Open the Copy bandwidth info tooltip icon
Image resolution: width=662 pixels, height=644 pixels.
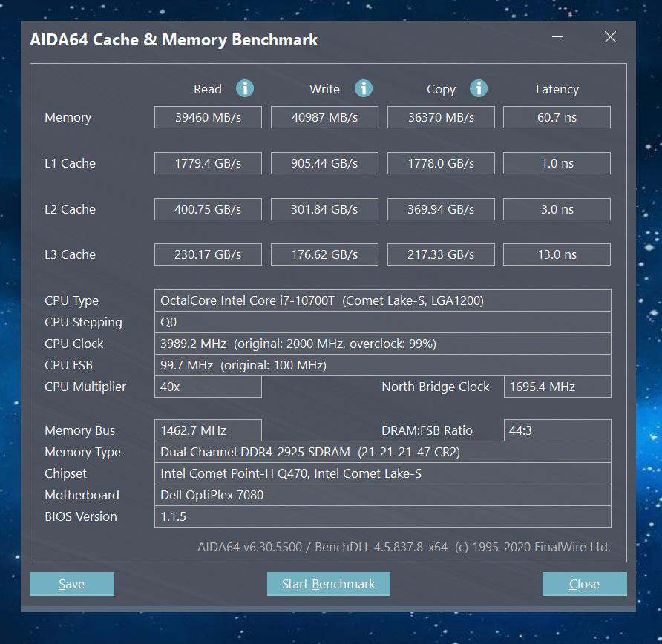(479, 88)
